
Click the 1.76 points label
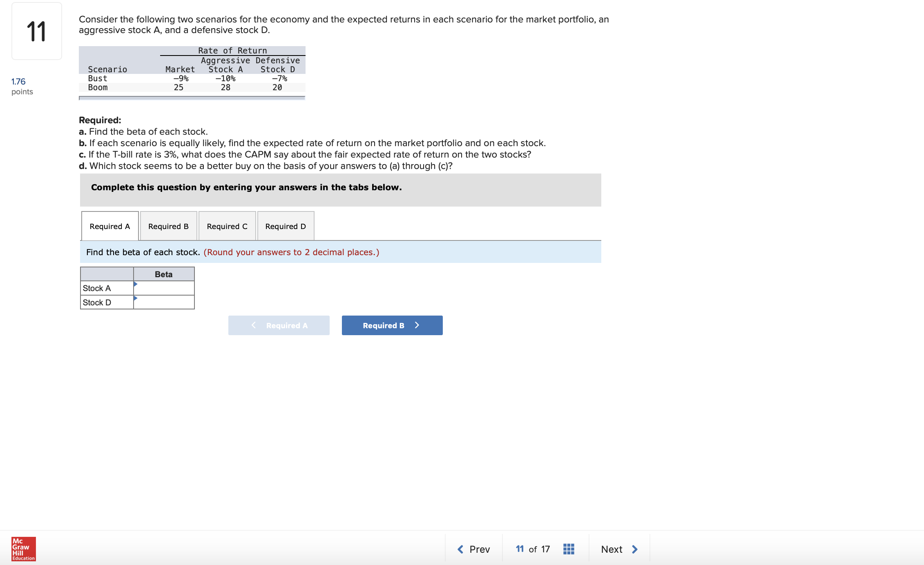click(x=22, y=87)
